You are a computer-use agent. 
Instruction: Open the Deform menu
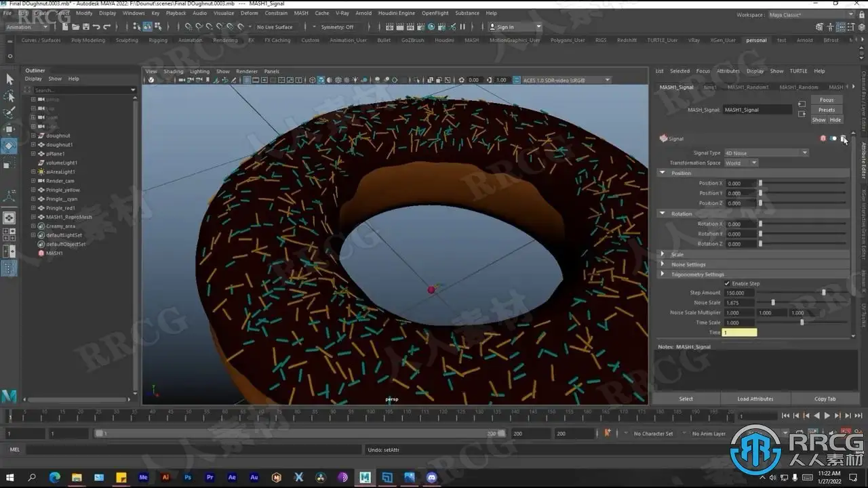pyautogui.click(x=249, y=13)
